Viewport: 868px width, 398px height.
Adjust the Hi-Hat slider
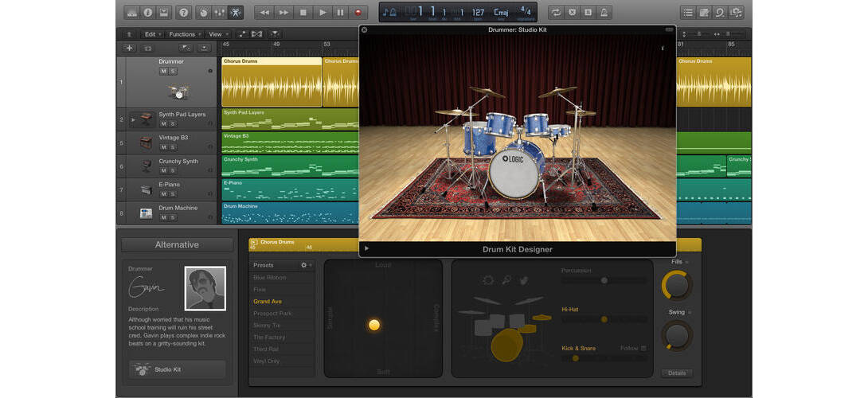tap(604, 319)
